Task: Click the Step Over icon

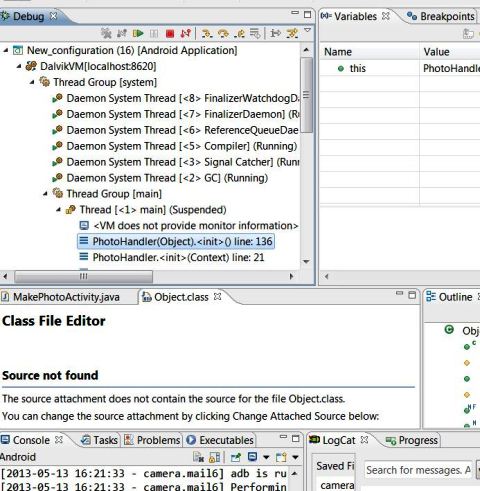Action: [223, 33]
